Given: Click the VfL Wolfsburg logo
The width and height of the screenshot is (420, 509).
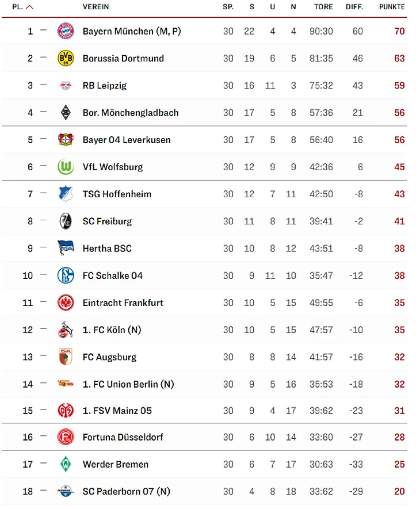Looking at the screenshot, I should pos(66,167).
